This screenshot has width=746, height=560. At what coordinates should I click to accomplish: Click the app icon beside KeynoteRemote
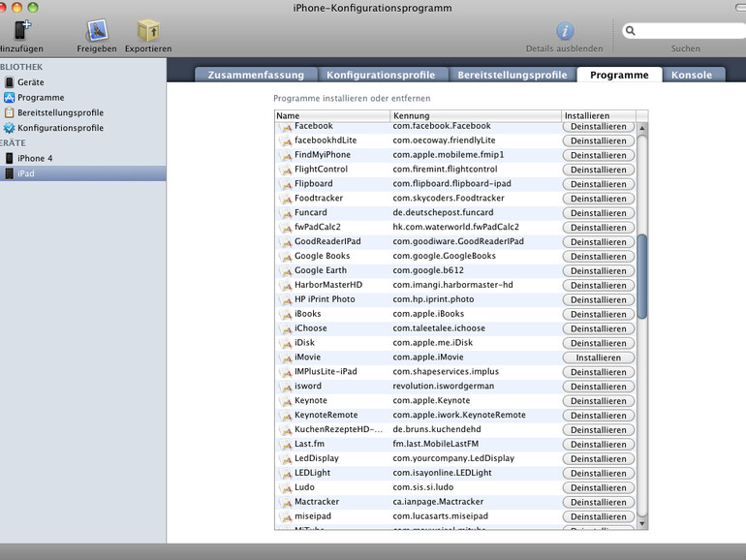pos(286,416)
